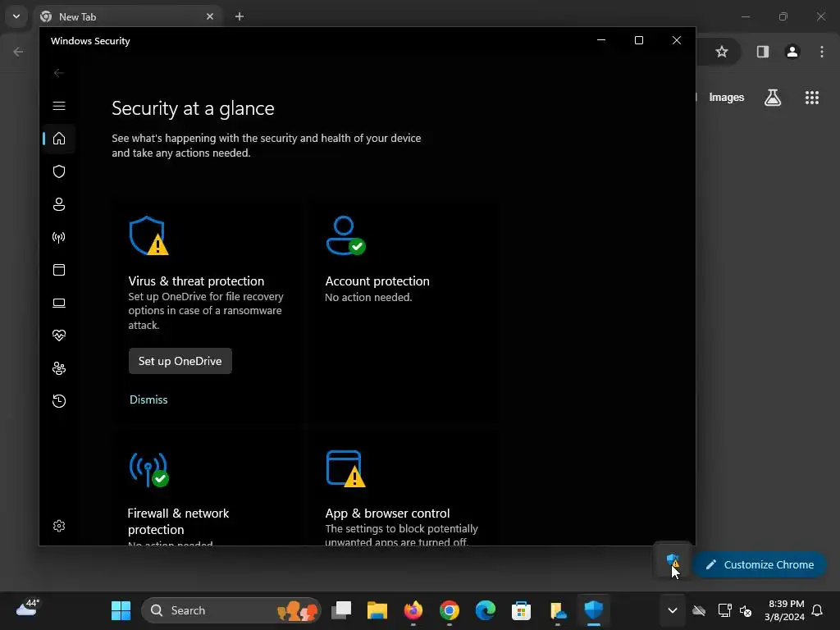Open Device security sidebar laptop icon
The image size is (840, 630).
tap(59, 303)
